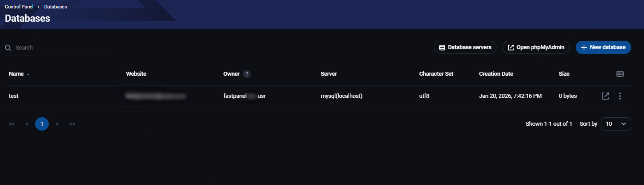Open the Owner help question-mark icon

(246, 74)
